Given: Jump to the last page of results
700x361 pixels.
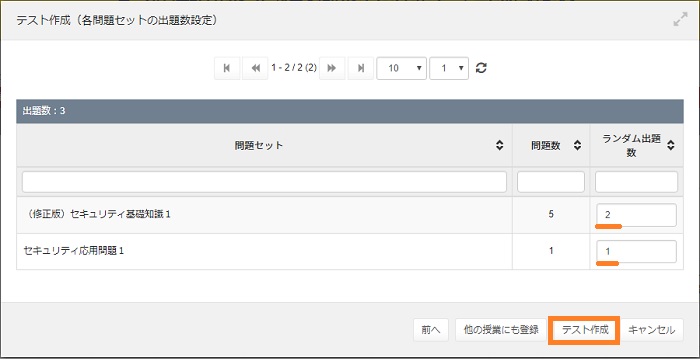Looking at the screenshot, I should click(361, 68).
